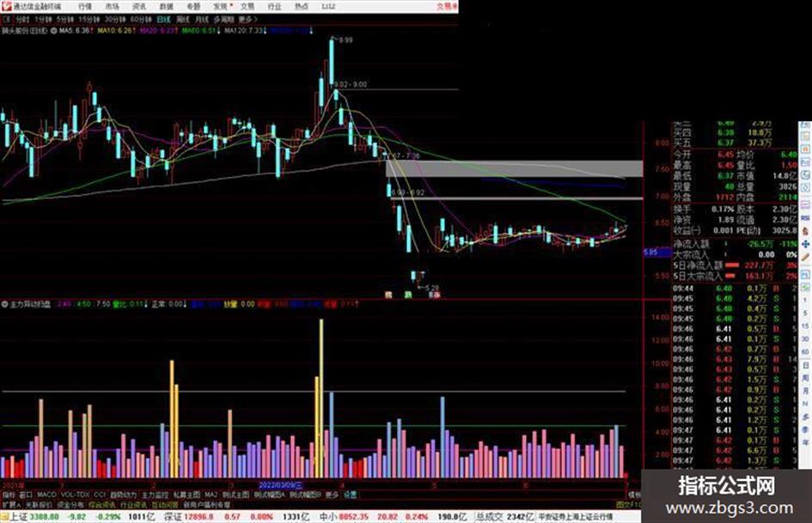This screenshot has width=812, height=523.
Task: Click the RSI icon in right sidebar
Action: (x=805, y=218)
